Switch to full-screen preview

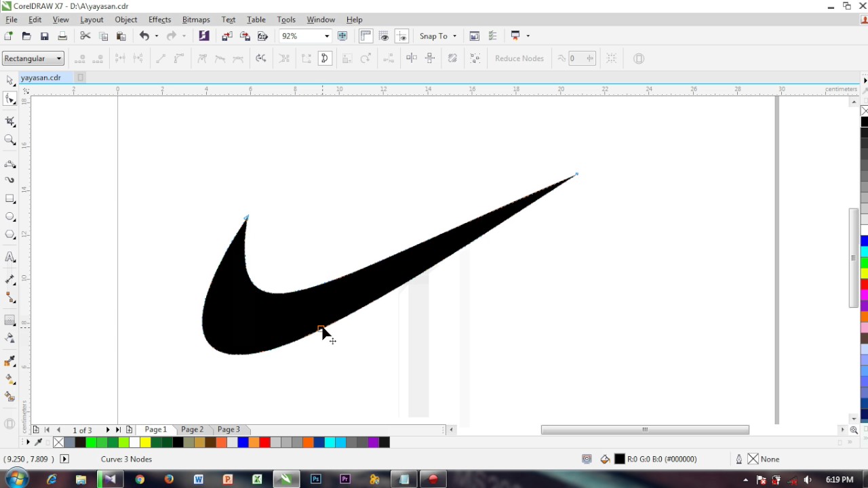(342, 36)
